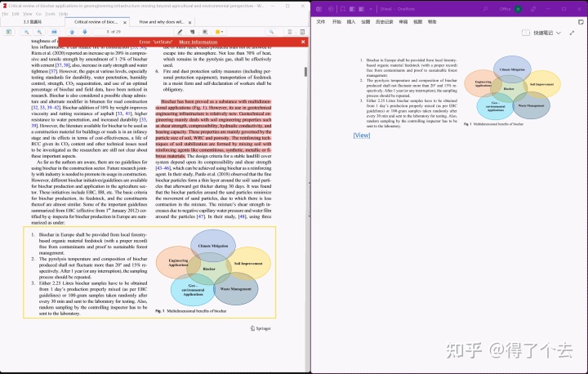This screenshot has width=588, height=374.
Task: Dismiss the red setState error banner
Action: [303, 42]
